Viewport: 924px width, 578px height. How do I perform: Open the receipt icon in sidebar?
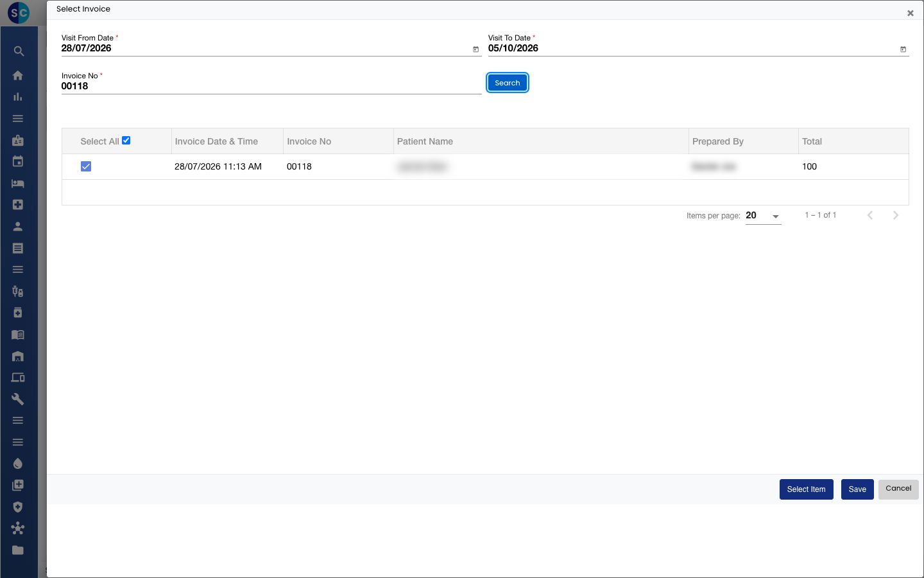point(18,248)
